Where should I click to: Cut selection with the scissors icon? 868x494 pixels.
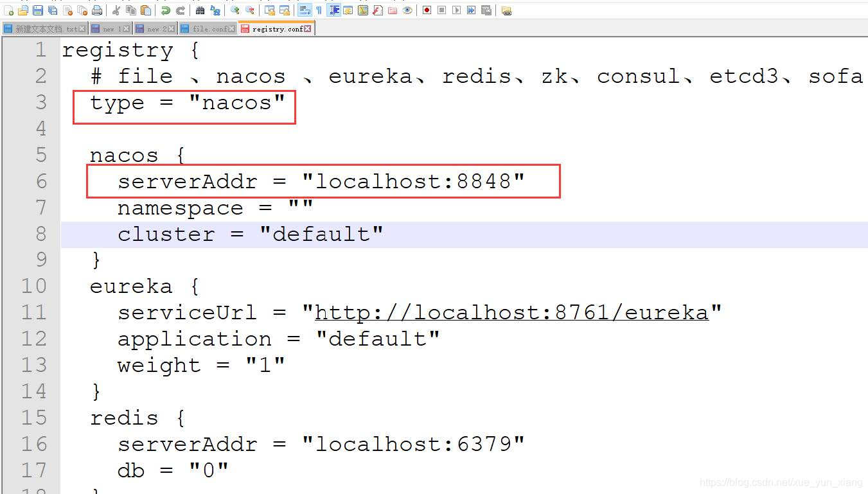(116, 10)
